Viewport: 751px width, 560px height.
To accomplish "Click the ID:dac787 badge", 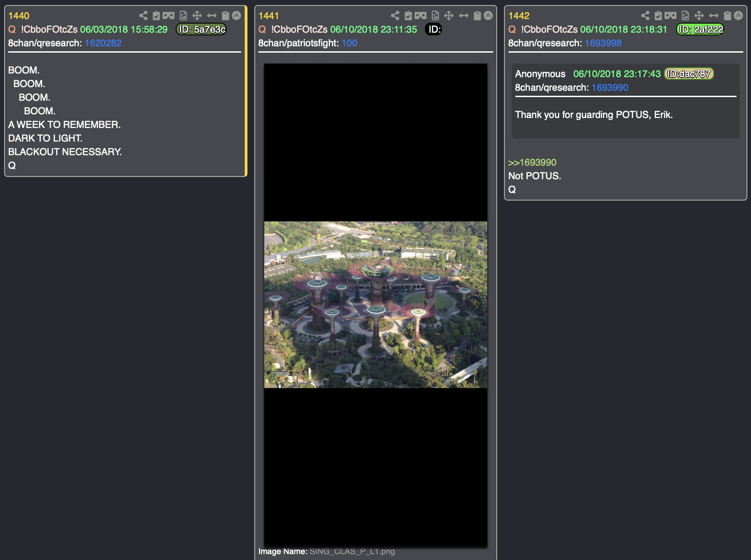I will pos(689,74).
